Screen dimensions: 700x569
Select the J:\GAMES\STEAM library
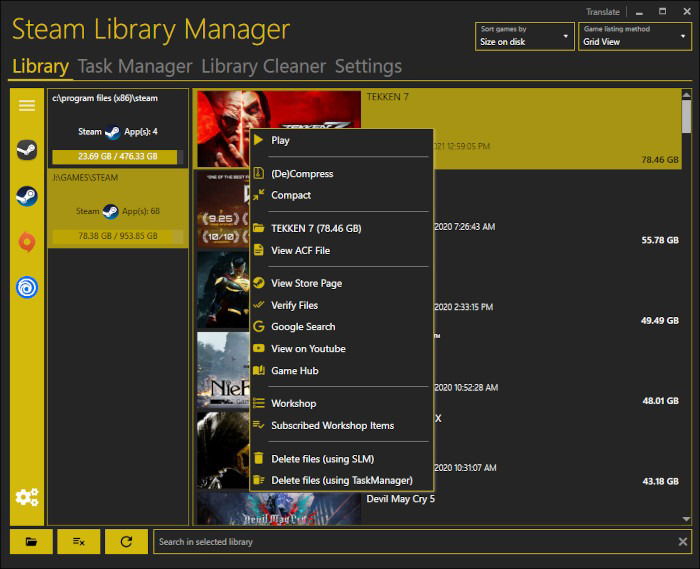[118, 208]
